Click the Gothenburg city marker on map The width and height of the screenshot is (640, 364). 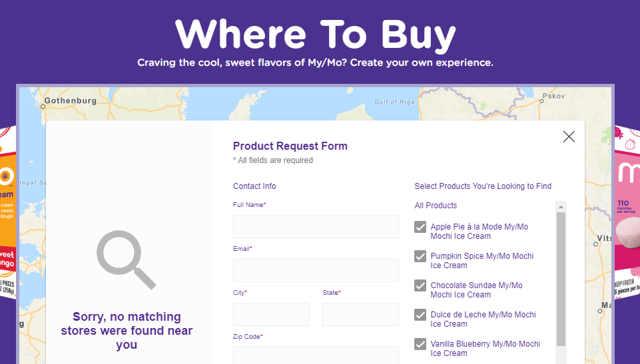coord(43,106)
